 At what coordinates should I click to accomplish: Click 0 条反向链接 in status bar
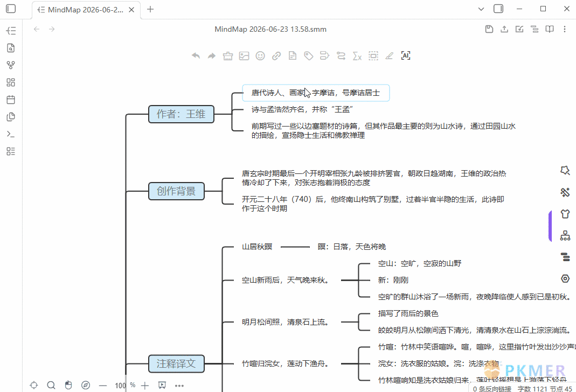[492, 389]
